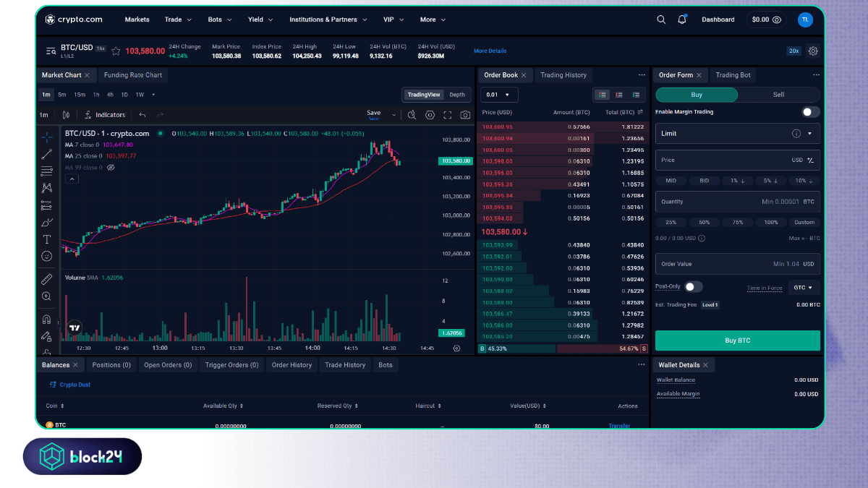Click the Buy BTC button
The height and width of the screenshot is (488, 868).
pyautogui.click(x=738, y=341)
